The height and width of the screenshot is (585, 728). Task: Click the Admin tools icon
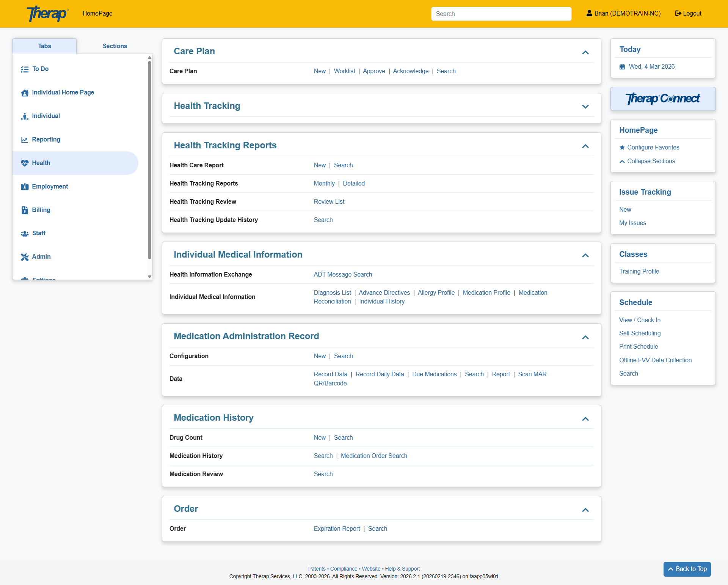[25, 257]
